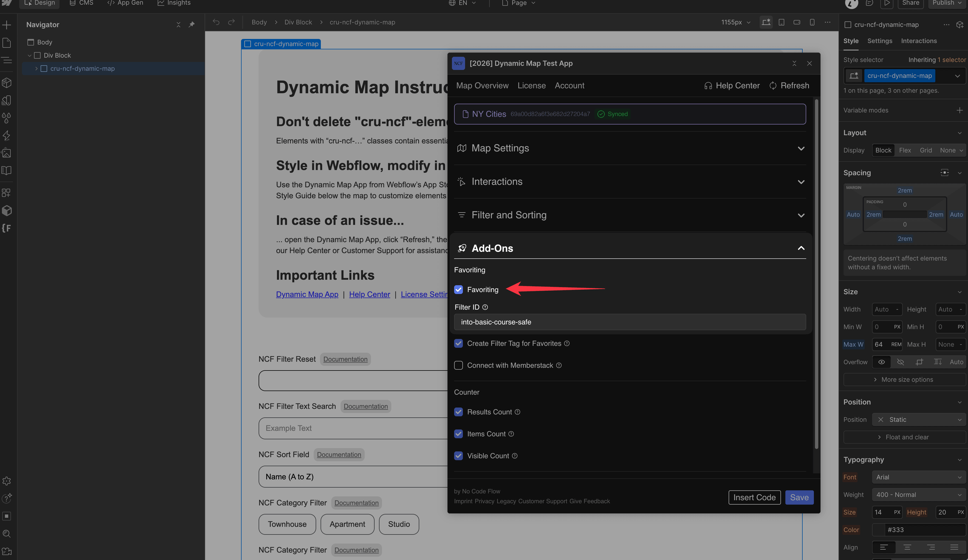Toggle the Visible Count checkbox

point(459,456)
